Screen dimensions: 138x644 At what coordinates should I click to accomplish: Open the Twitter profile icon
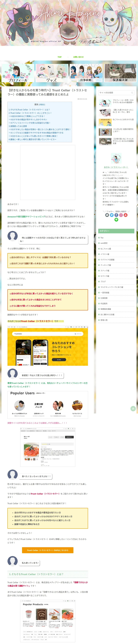pyautogui.click(x=112, y=215)
